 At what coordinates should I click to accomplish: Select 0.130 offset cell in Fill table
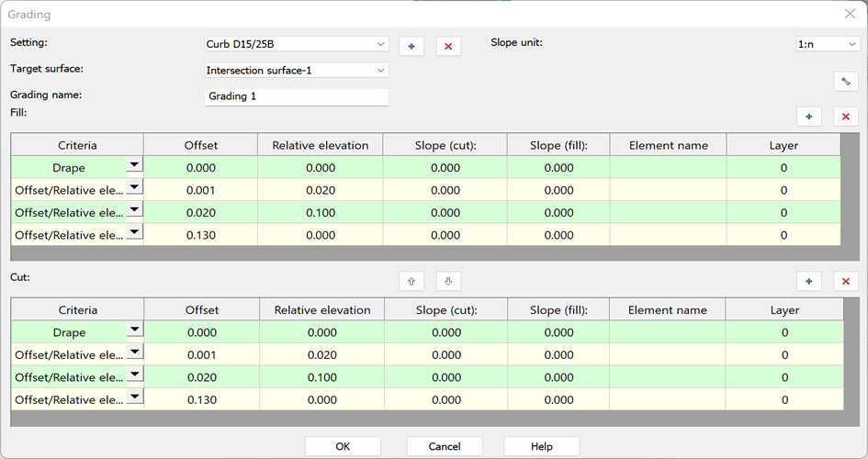[x=200, y=235]
